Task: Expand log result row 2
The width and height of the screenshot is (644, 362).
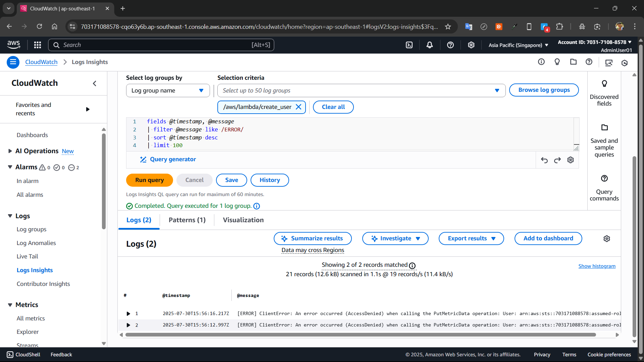Action: coord(128,325)
